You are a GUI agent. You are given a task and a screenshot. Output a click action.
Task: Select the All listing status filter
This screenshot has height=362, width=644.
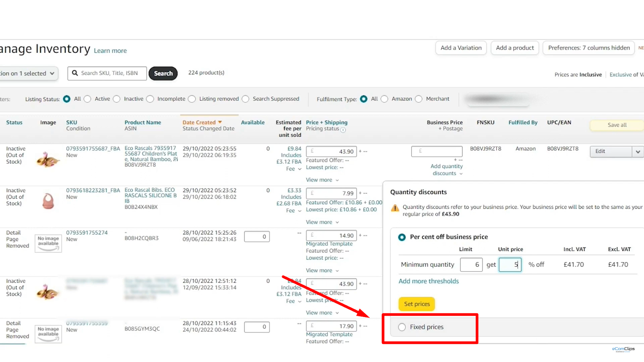click(67, 99)
